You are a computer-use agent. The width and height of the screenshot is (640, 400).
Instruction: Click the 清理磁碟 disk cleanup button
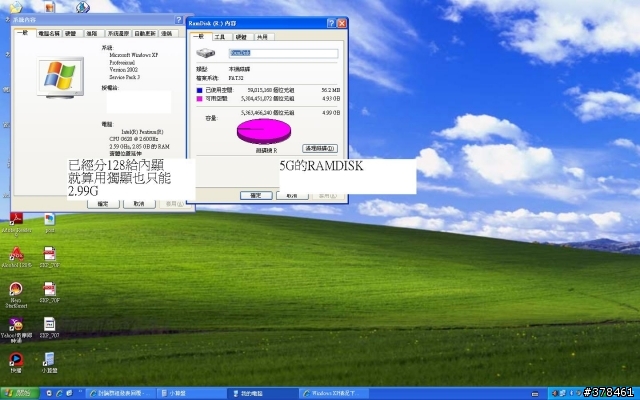(x=320, y=148)
